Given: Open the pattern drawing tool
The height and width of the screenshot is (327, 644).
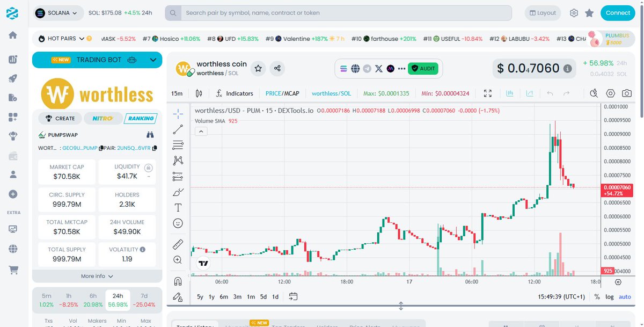Looking at the screenshot, I should pos(178,161).
